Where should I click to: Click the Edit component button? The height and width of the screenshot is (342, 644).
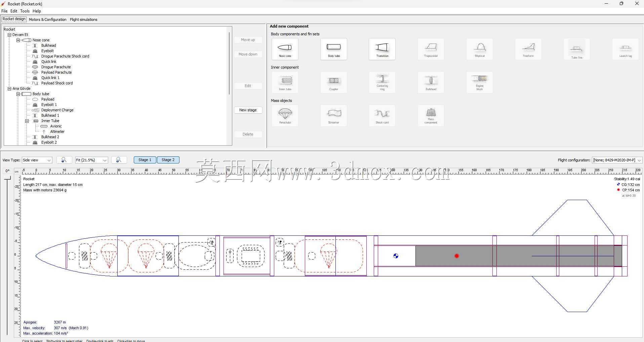coord(248,86)
